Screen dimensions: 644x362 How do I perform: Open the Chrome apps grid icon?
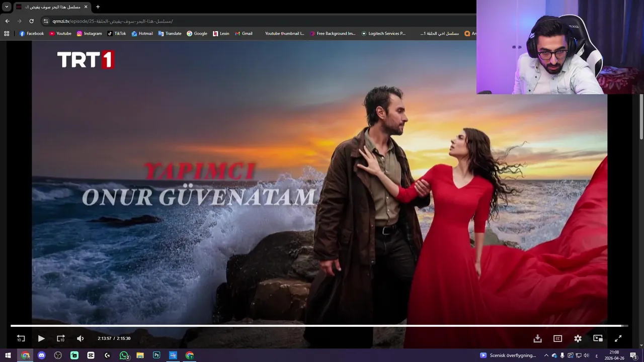pos(7,34)
